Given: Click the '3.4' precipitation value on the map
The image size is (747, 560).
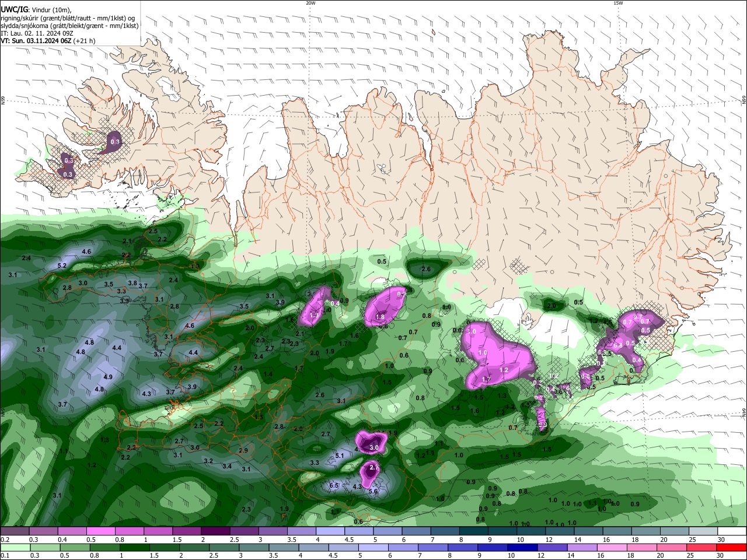Looking at the screenshot, I should [x=227, y=466].
